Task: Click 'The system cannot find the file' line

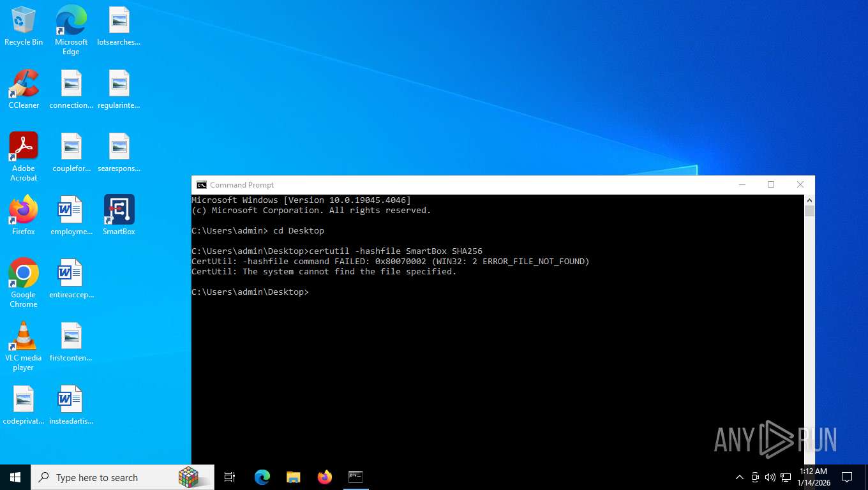Action: pos(324,272)
